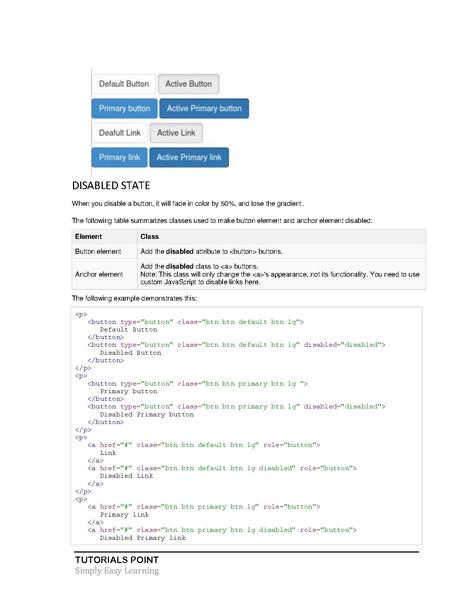This screenshot has width=463, height=599.
Task: Click the TUTORIALS POINT footer title
Action: point(117,560)
